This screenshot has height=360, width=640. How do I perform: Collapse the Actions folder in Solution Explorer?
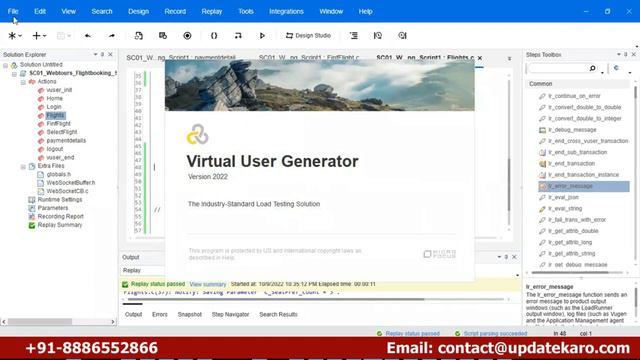point(23,82)
